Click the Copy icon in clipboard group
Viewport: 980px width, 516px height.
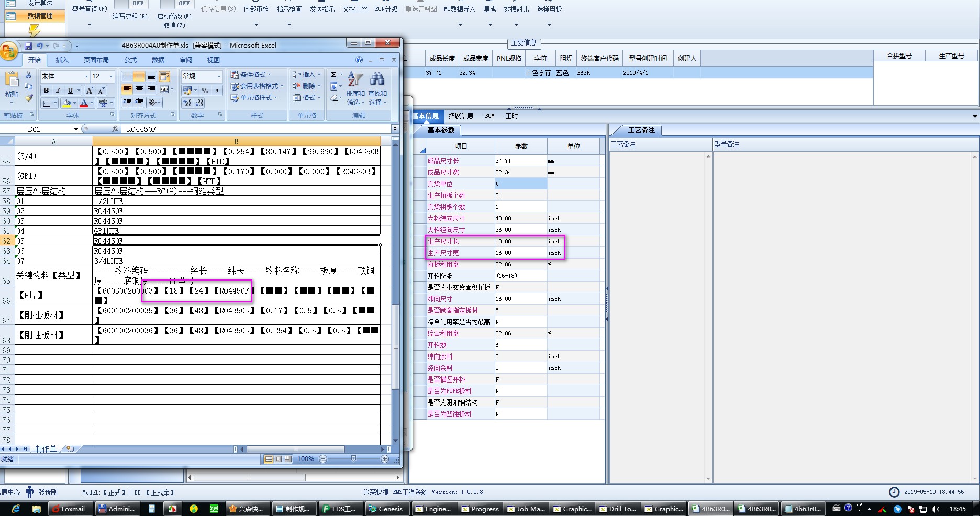coord(29,86)
